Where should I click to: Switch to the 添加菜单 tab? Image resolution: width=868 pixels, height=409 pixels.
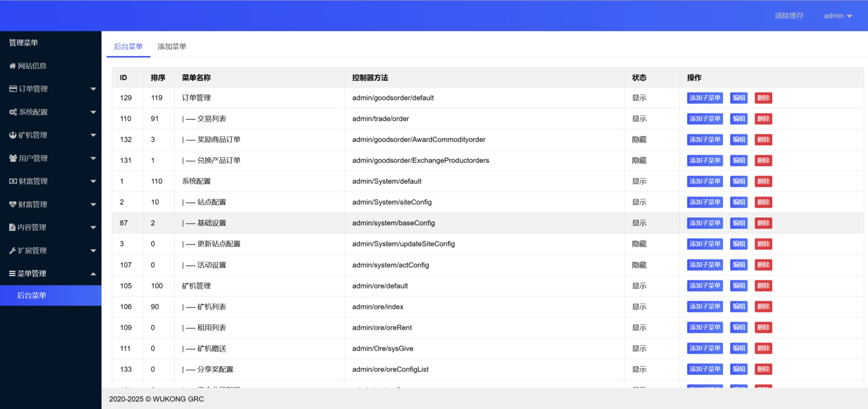(172, 46)
